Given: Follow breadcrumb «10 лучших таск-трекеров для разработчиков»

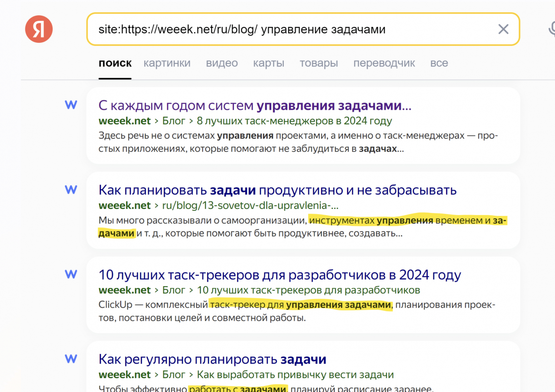Looking at the screenshot, I should 309,290.
